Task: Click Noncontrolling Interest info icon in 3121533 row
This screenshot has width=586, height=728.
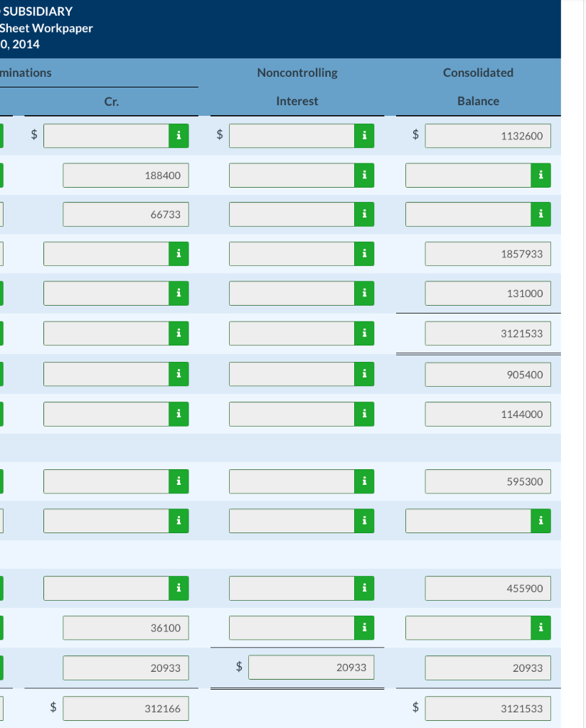Action: tap(364, 333)
